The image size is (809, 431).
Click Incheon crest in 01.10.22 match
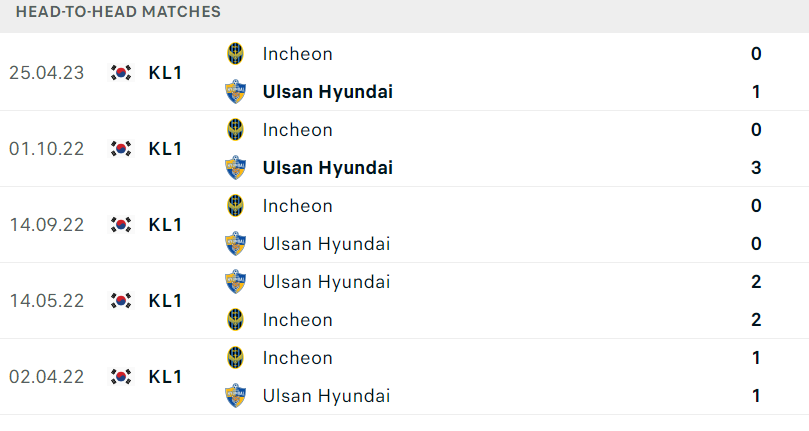pyautogui.click(x=235, y=130)
